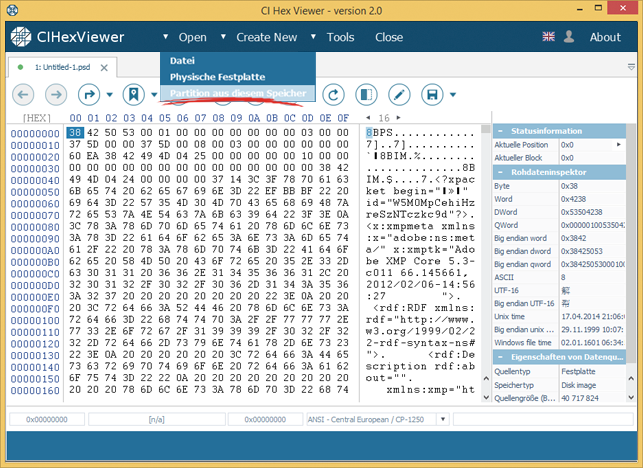Close the Untitled-1.psd tab
Screen dimensions: 643x468
click(x=104, y=68)
